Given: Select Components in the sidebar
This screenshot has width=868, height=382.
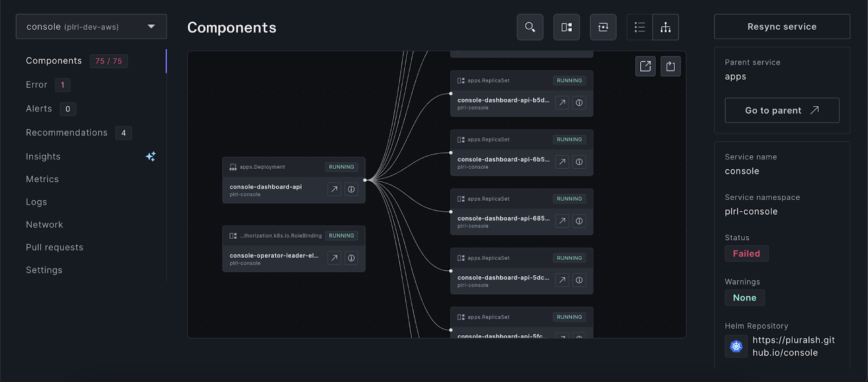Looking at the screenshot, I should pyautogui.click(x=54, y=61).
